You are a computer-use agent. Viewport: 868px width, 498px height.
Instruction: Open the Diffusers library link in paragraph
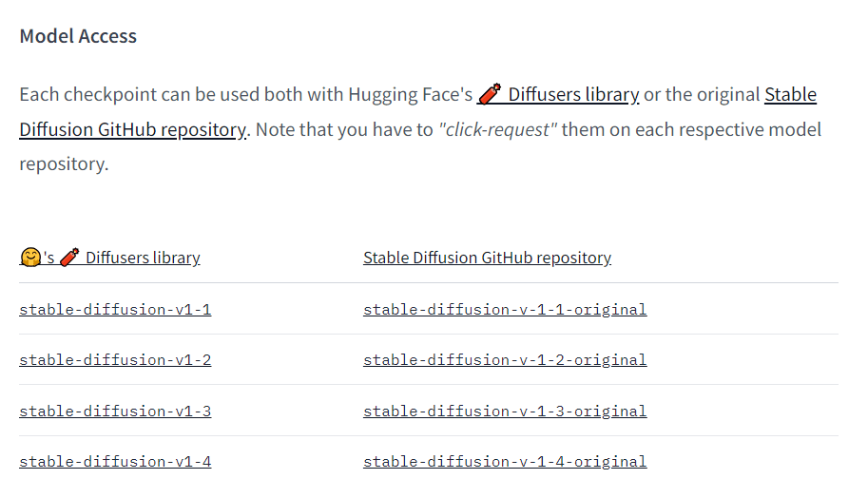pos(573,95)
